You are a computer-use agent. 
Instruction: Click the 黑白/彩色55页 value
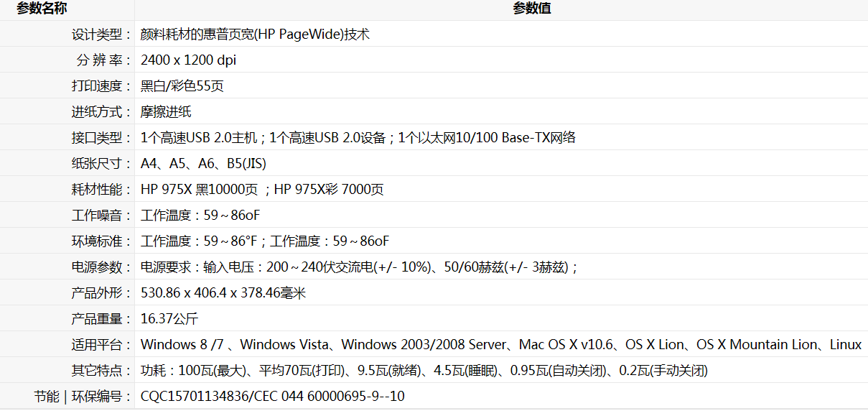point(182,85)
